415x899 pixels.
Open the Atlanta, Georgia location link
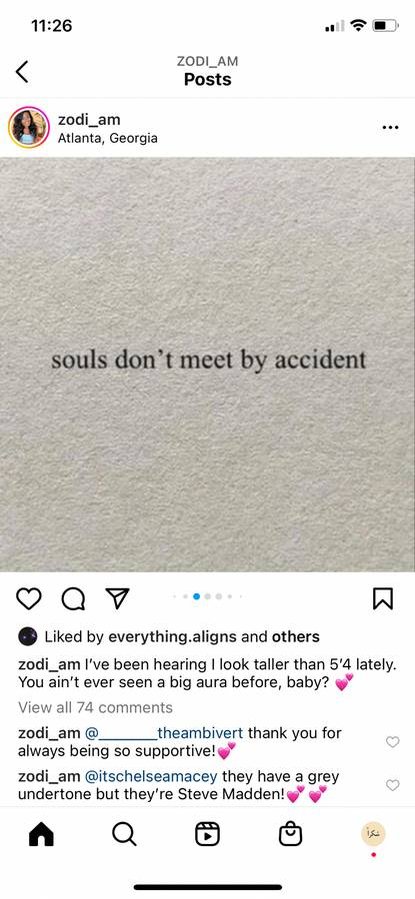click(x=108, y=138)
